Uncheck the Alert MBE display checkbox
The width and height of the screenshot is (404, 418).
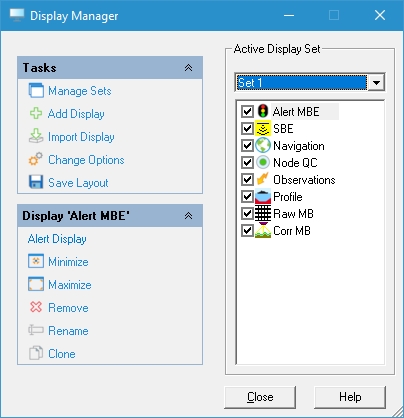click(x=247, y=111)
